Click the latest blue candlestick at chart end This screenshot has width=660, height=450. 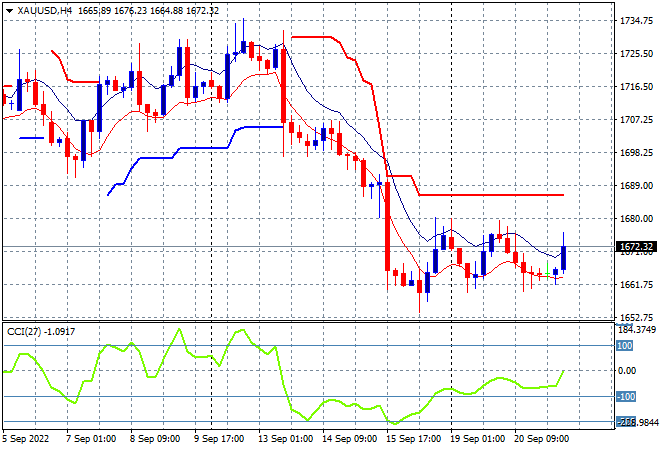coord(564,258)
